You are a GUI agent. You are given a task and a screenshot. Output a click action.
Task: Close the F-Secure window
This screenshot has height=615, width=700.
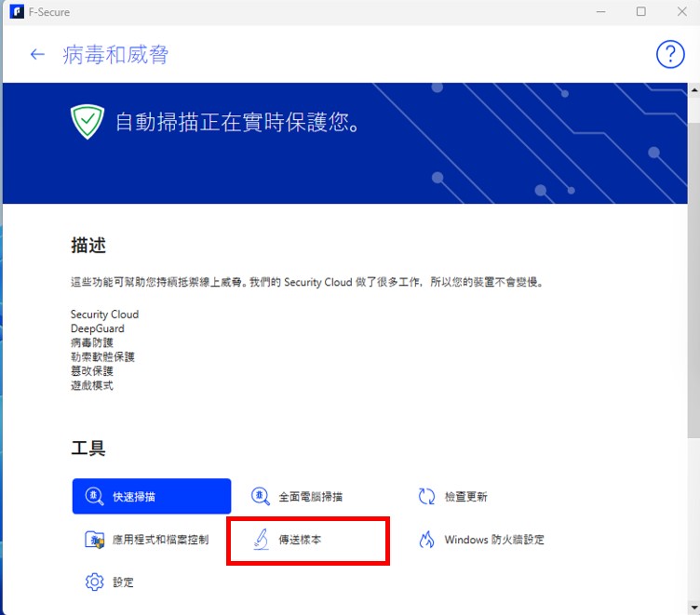tap(681, 11)
